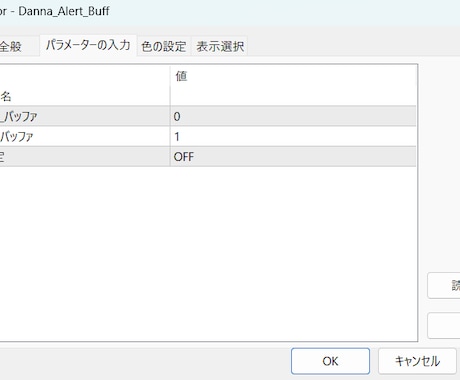460x380 pixels.
Task: Open the OFF value dropdown cell
Action: [293, 156]
